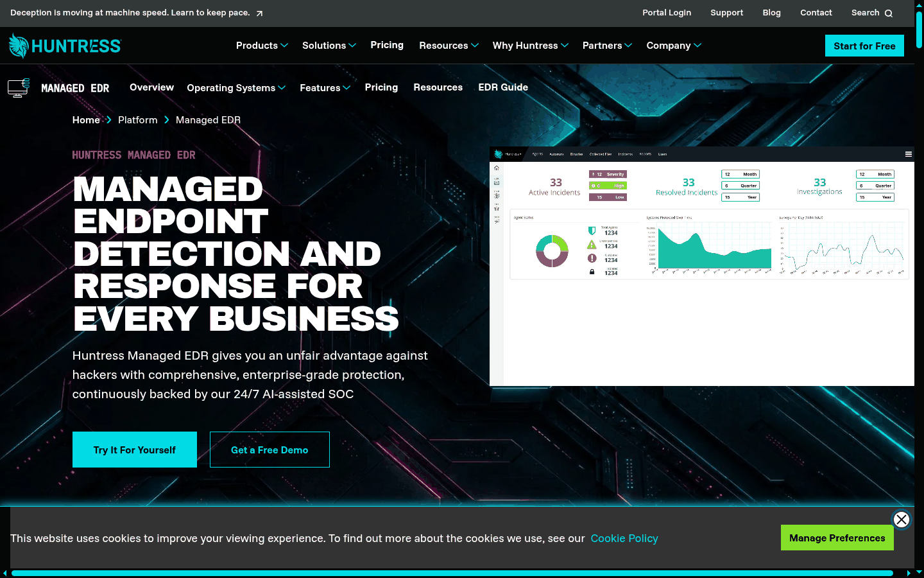Image resolution: width=924 pixels, height=578 pixels.
Task: Click the home icon in dashboard sidebar
Action: coord(497,168)
